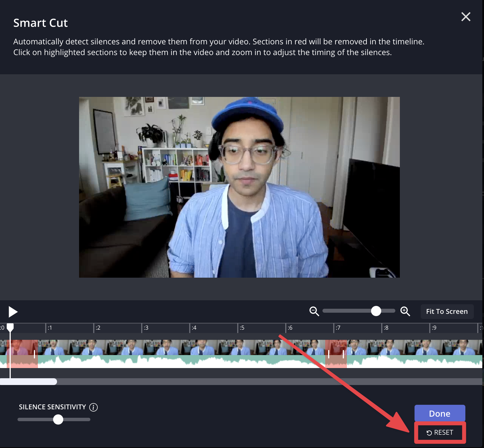Close the Smart Cut dialog
The image size is (484, 448).
point(466,17)
